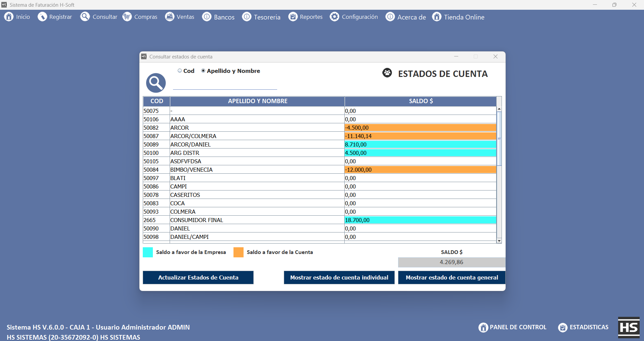Click the Registrar pencil icon
The height and width of the screenshot is (341, 644).
(x=42, y=16)
